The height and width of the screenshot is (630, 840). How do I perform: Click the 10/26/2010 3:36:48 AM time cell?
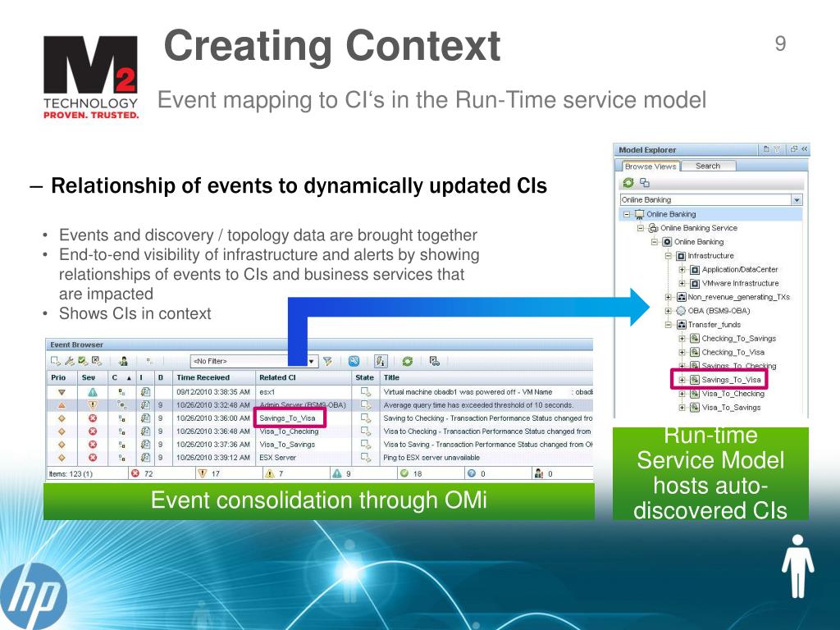click(x=213, y=431)
